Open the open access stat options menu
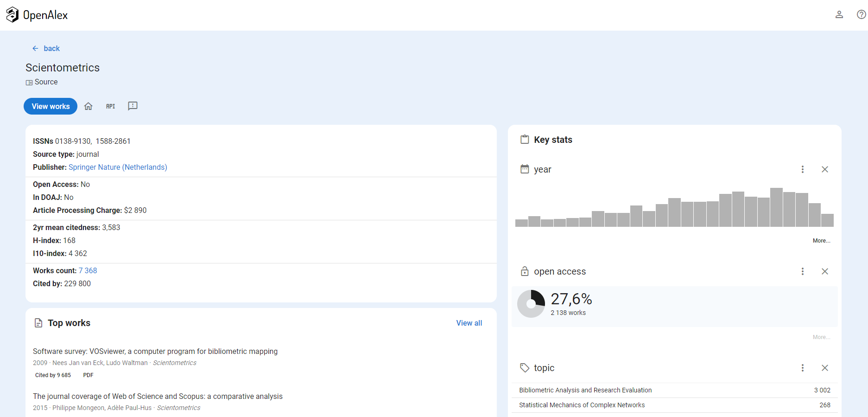 click(x=803, y=271)
